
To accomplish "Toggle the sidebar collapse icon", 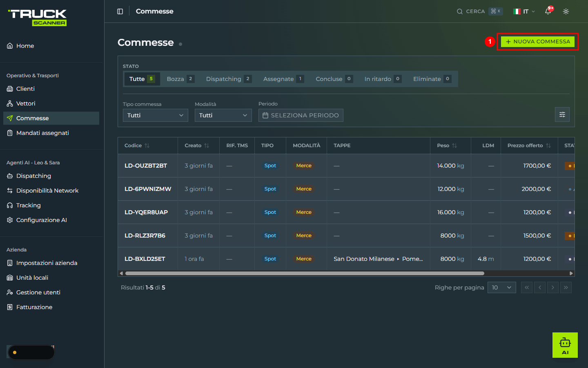I will click(120, 11).
